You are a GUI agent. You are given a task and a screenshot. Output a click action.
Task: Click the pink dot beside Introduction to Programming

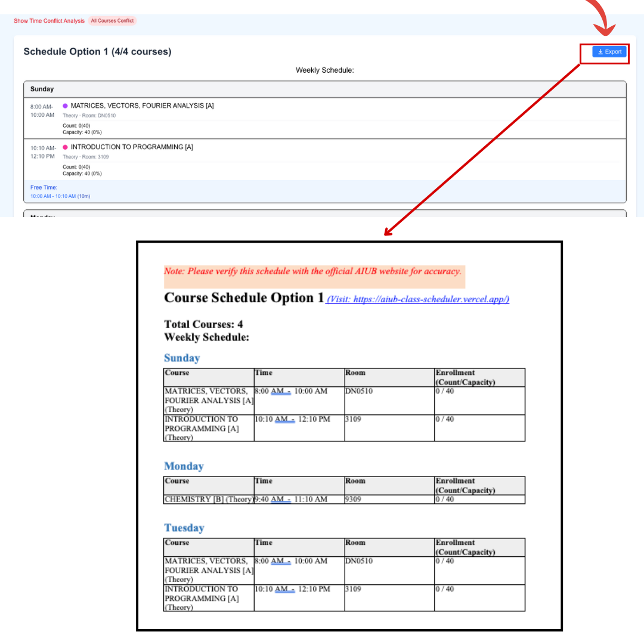coord(65,147)
